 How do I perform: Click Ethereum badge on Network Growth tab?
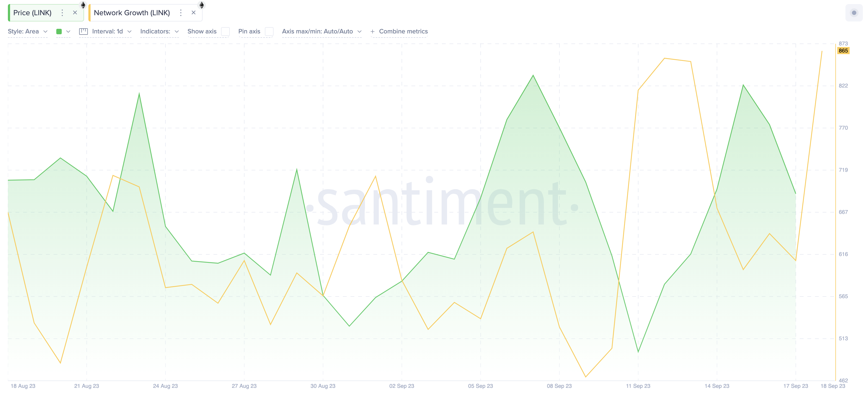201,5
